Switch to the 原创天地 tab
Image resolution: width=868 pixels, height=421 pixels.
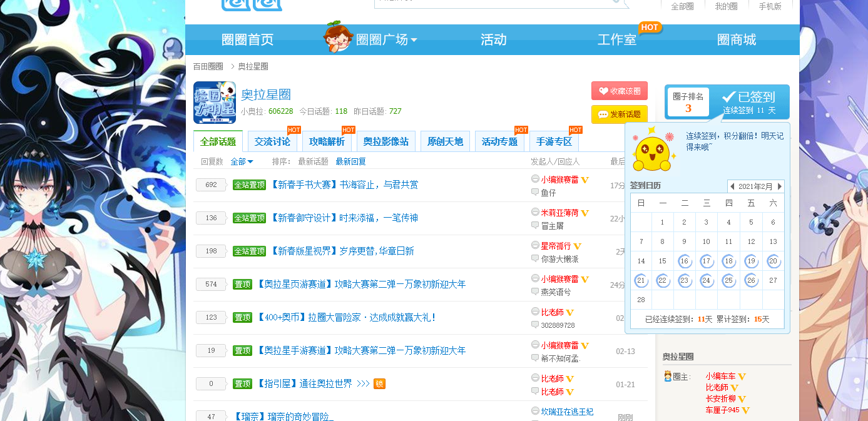pyautogui.click(x=445, y=142)
